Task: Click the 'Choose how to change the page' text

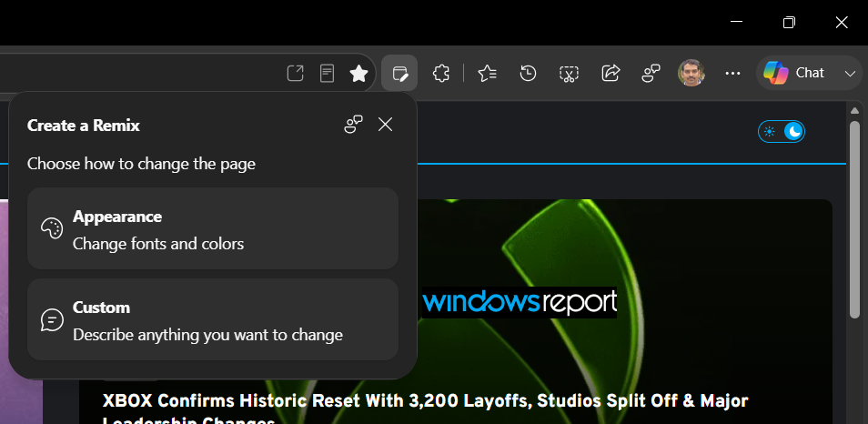Action: (141, 164)
